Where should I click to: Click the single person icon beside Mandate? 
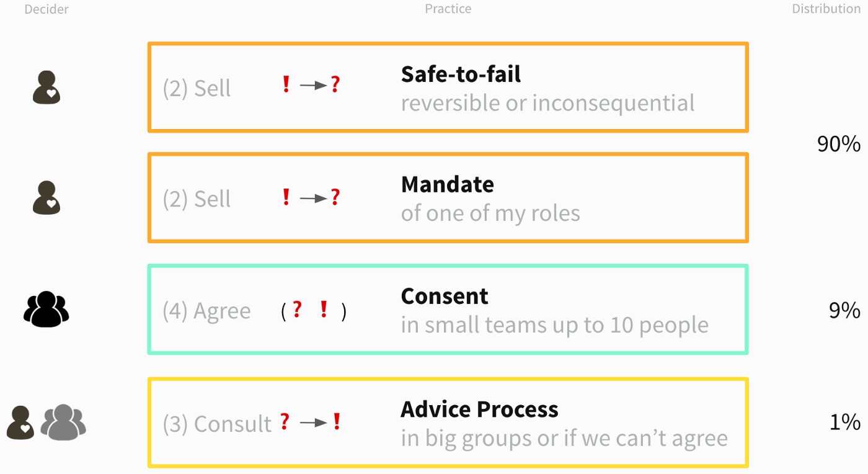(46, 198)
